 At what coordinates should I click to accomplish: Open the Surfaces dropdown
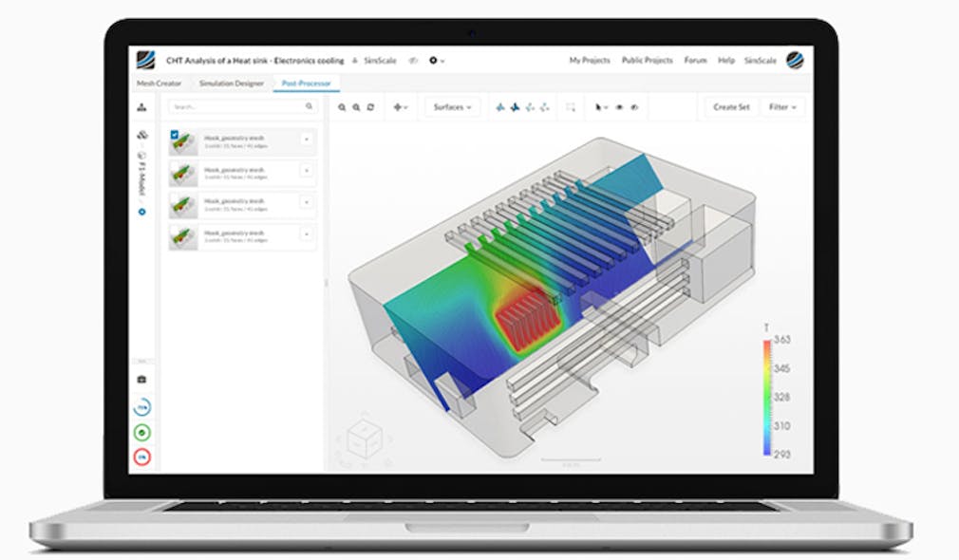[x=450, y=107]
